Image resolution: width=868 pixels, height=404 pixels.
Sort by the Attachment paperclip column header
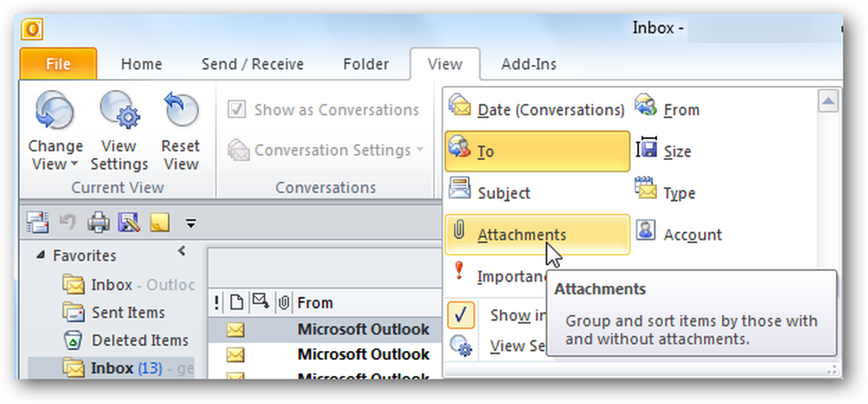(284, 302)
